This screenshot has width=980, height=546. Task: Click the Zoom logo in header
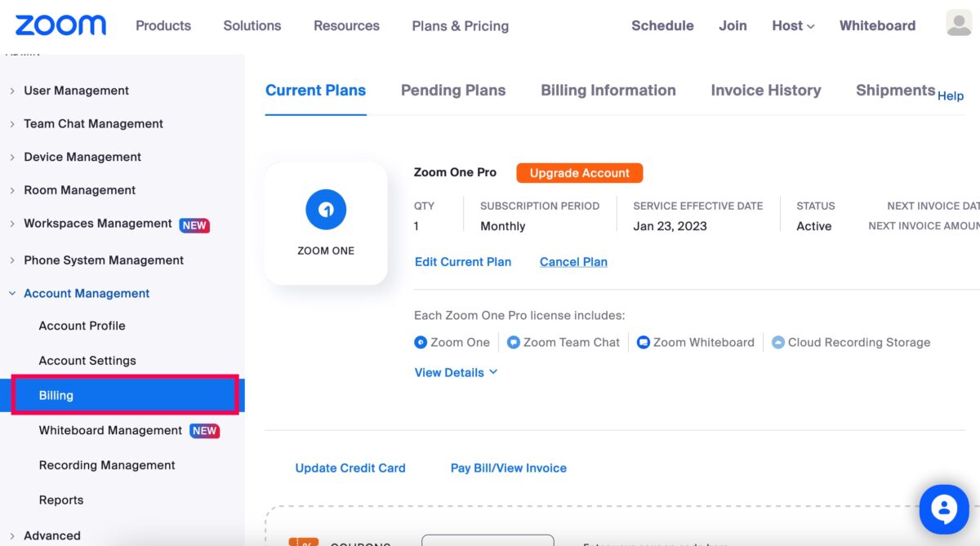pos(60,25)
